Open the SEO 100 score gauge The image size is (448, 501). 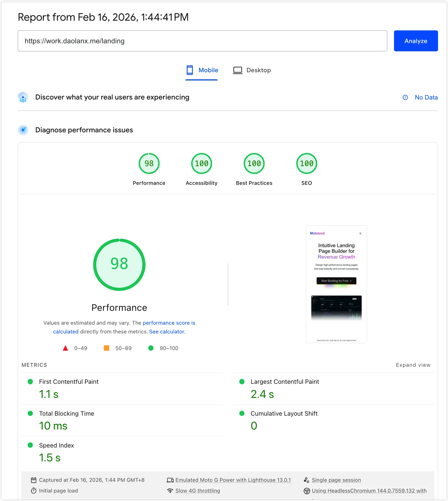(306, 163)
